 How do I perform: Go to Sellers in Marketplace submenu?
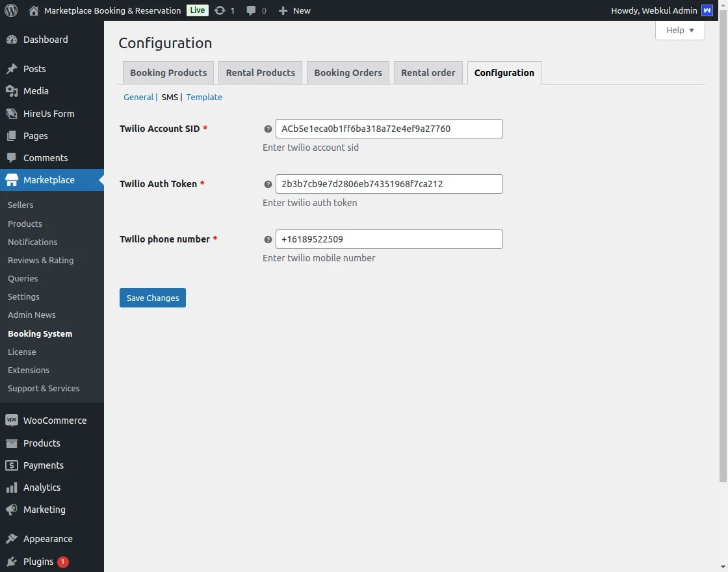21,205
